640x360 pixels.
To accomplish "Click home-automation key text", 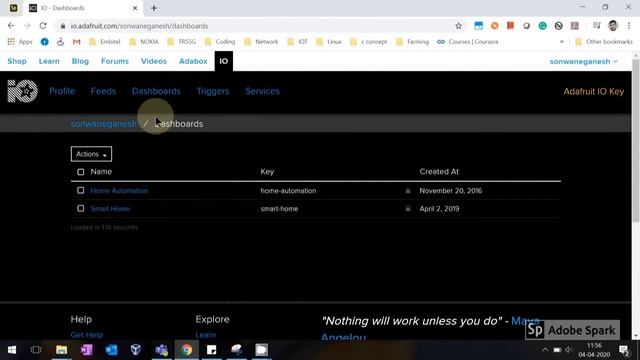I will coord(288,191).
